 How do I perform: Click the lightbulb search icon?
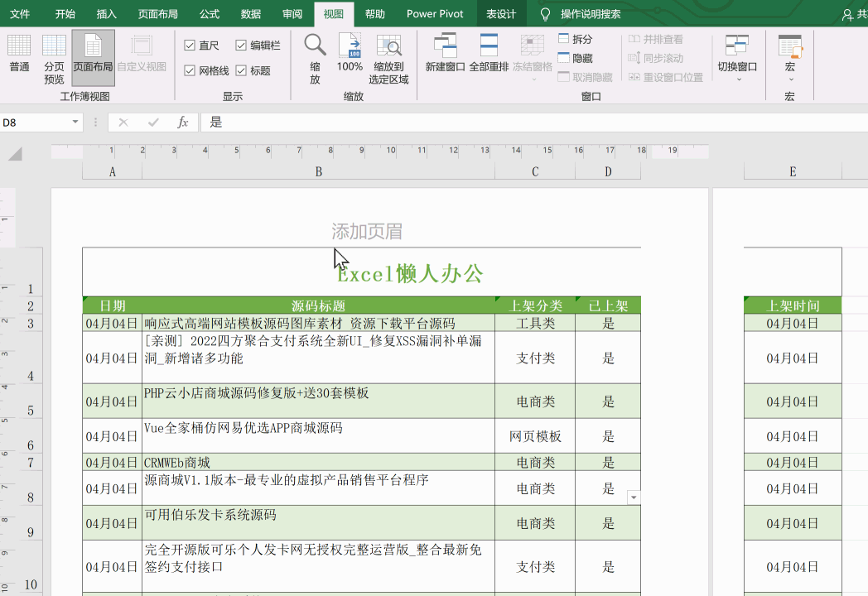coord(545,14)
